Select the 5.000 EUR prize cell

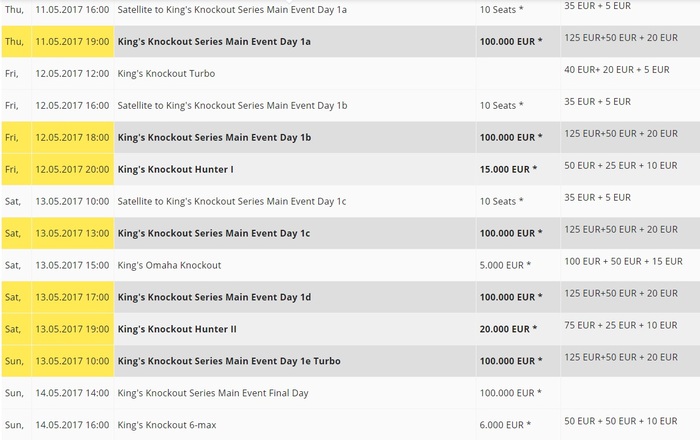(505, 265)
